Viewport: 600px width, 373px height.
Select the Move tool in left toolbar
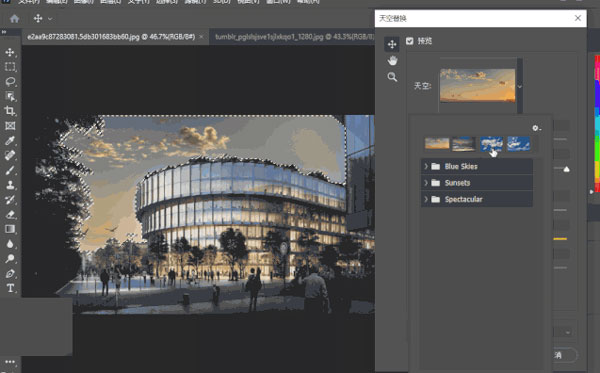point(10,52)
